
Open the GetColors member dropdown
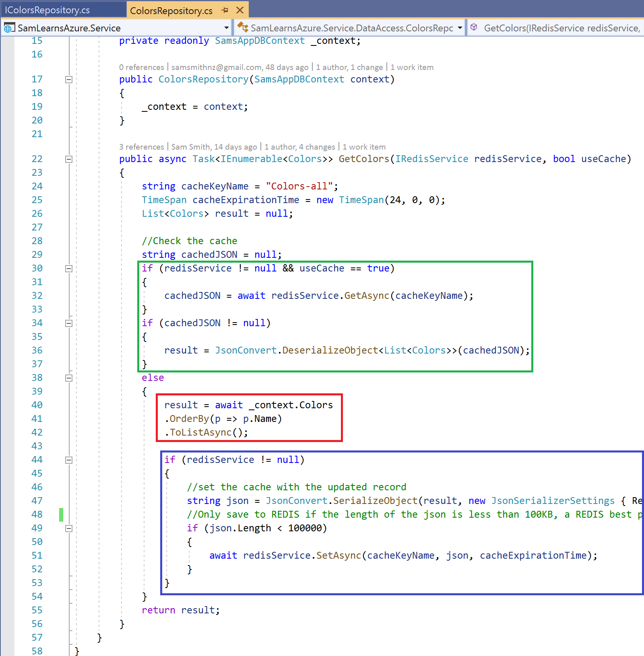click(x=561, y=28)
